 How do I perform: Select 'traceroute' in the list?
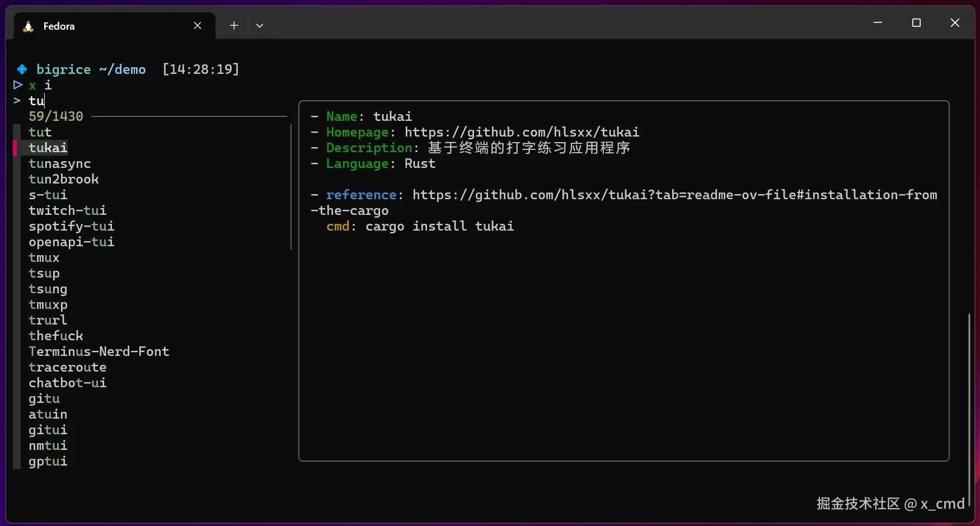tap(68, 367)
